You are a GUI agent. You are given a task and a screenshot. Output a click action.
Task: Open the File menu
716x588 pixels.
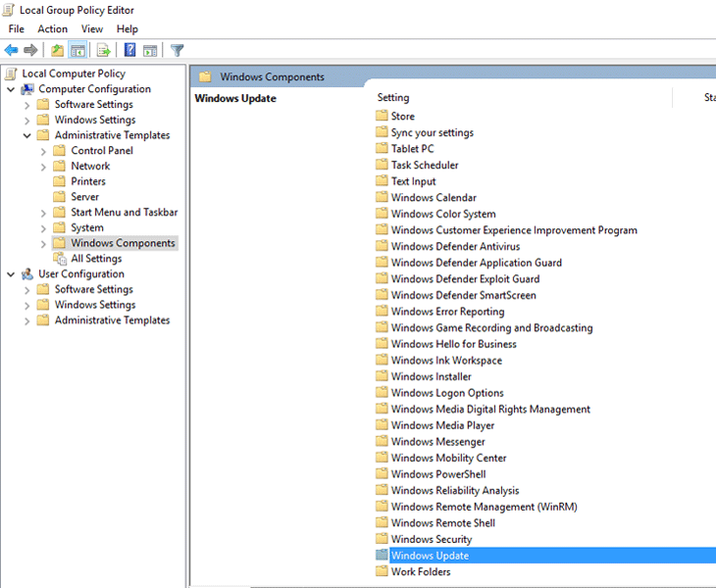click(x=16, y=28)
